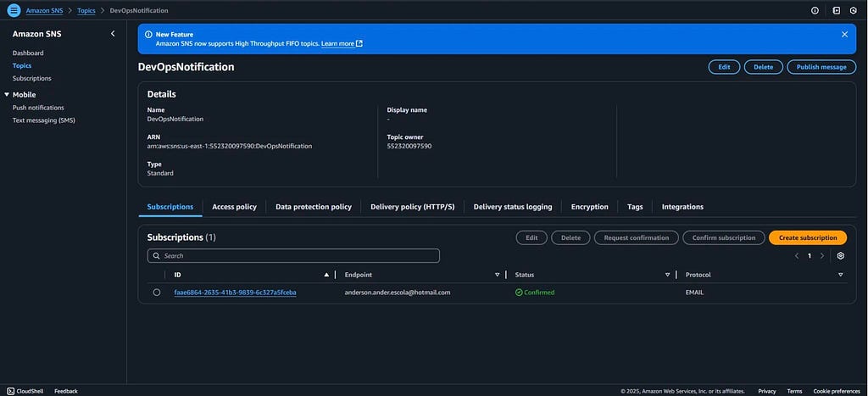Open the Integrations tab
The width and height of the screenshot is (868, 396).
[x=682, y=207]
